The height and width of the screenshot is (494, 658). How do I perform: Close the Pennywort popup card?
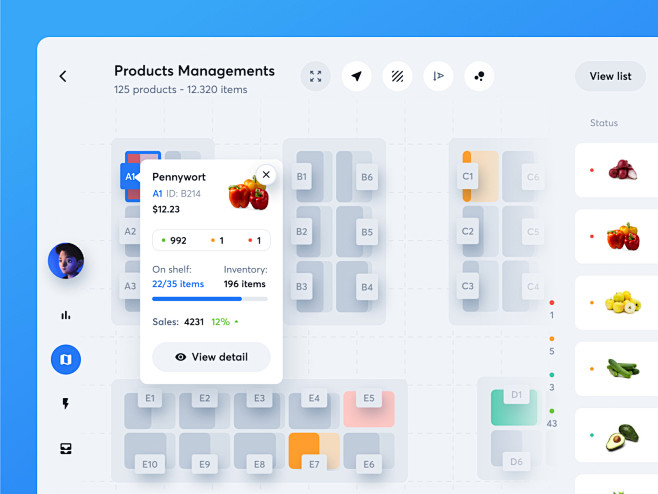click(x=266, y=175)
